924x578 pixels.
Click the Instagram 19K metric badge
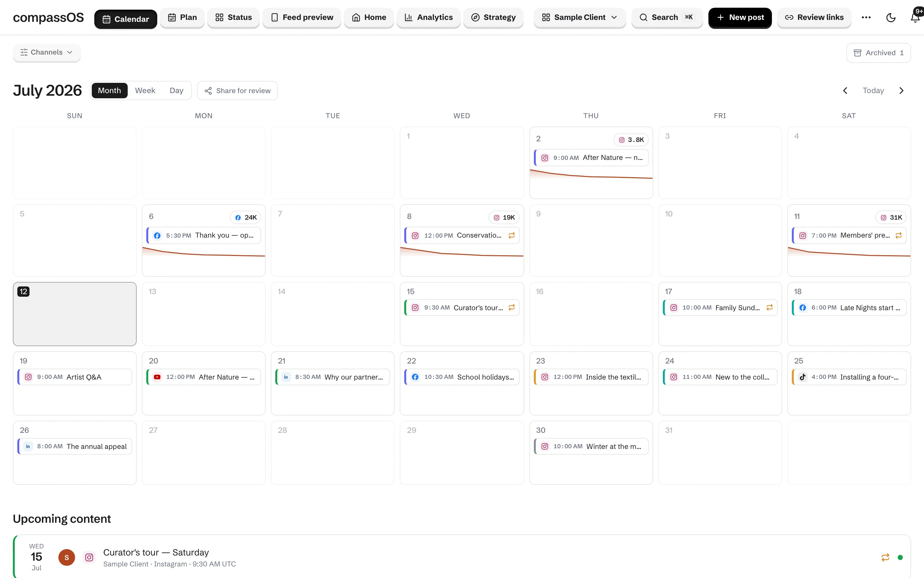tap(504, 217)
